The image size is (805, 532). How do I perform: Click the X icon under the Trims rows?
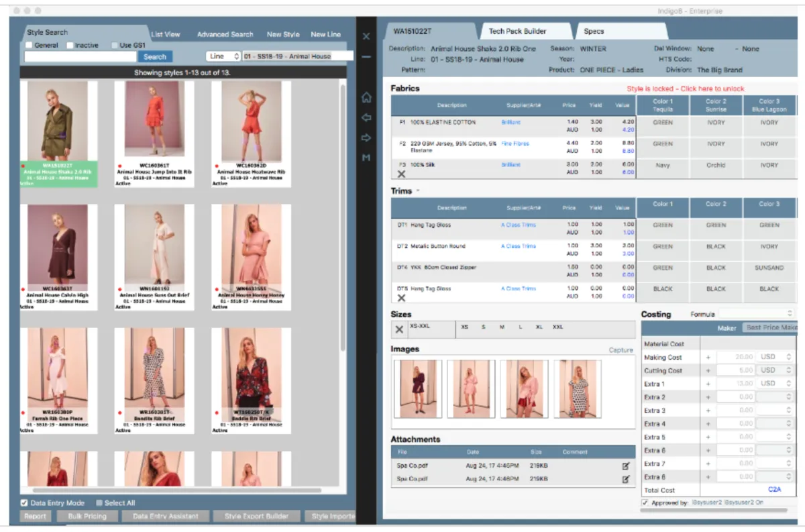pos(402,298)
